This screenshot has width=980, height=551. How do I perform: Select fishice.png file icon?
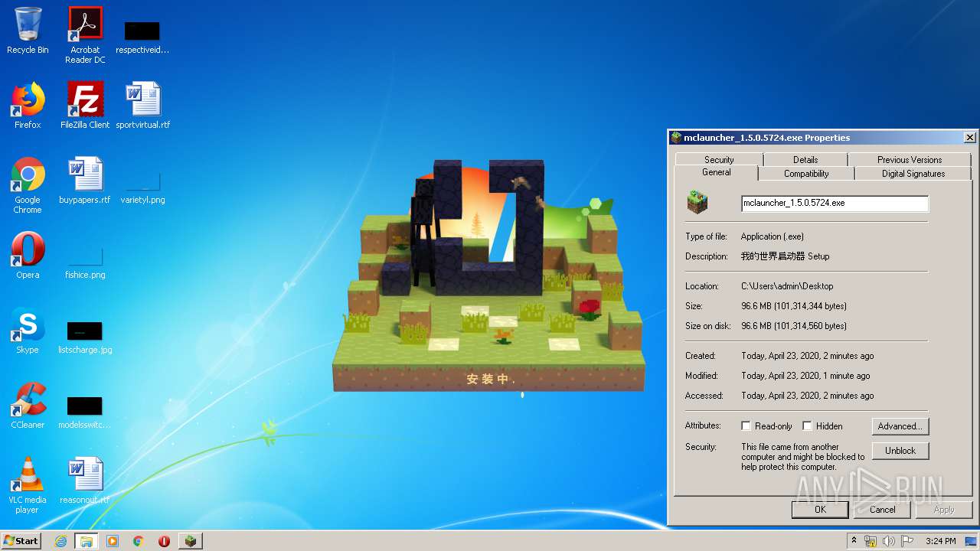85,262
